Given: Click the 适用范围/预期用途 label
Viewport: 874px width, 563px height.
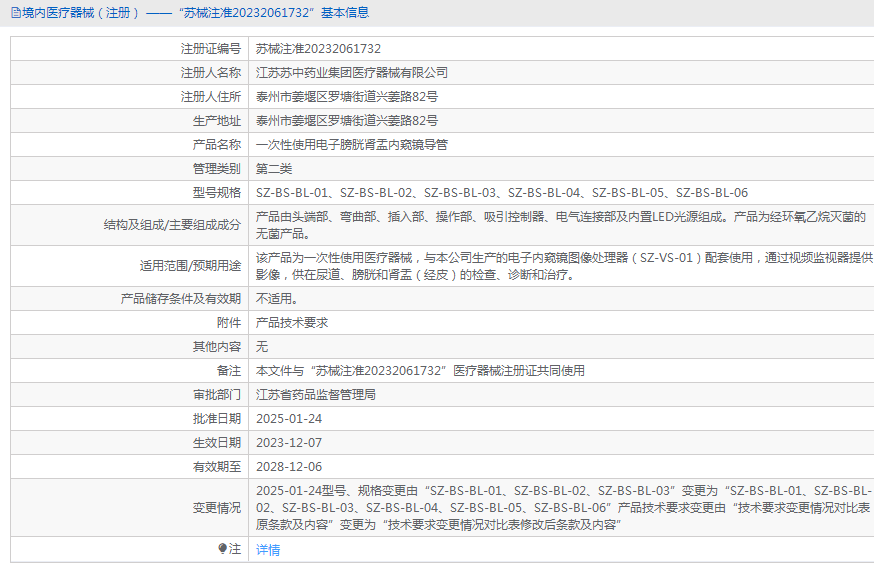Looking at the screenshot, I should pos(190,266).
